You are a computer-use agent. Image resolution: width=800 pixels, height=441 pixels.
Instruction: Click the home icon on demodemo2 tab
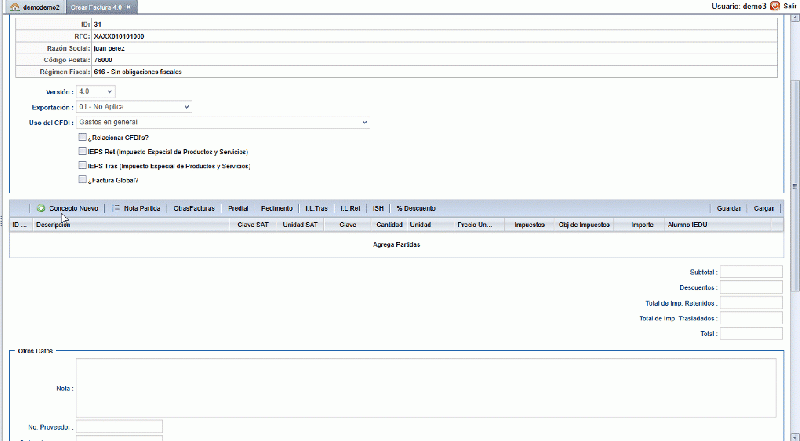pyautogui.click(x=15, y=7)
